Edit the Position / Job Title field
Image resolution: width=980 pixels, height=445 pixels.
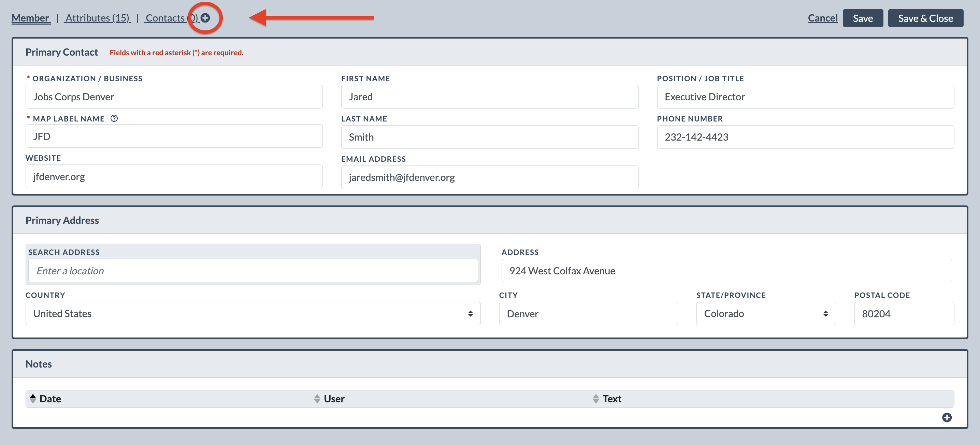(805, 97)
